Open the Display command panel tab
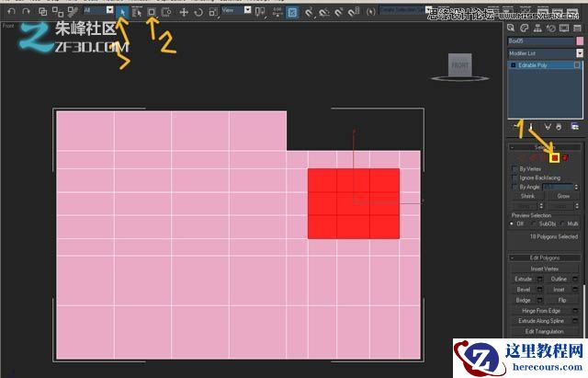The height and width of the screenshot is (378, 588). point(563,28)
